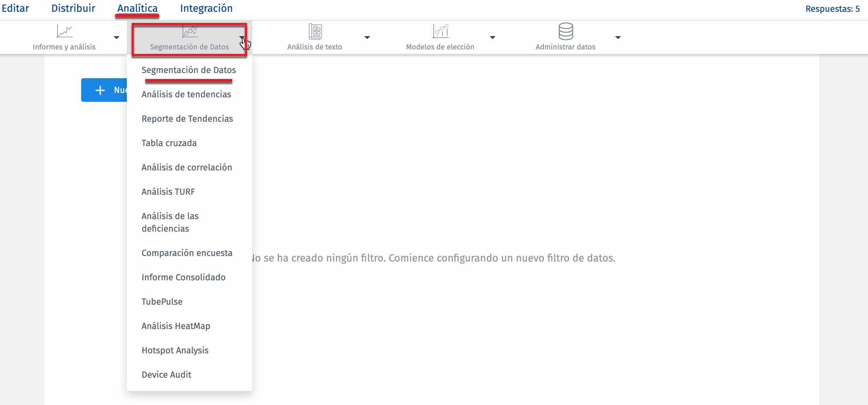Click the Respuestas: 5 link
868x405 pixels.
click(832, 9)
